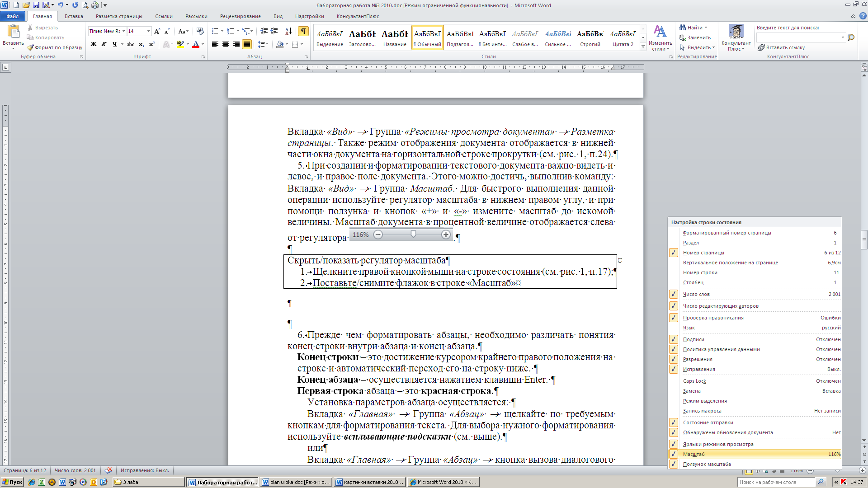Switch to the "plan uroka.doc" taskbar window
Viewport: 868px width, 488px height.
pos(296,482)
